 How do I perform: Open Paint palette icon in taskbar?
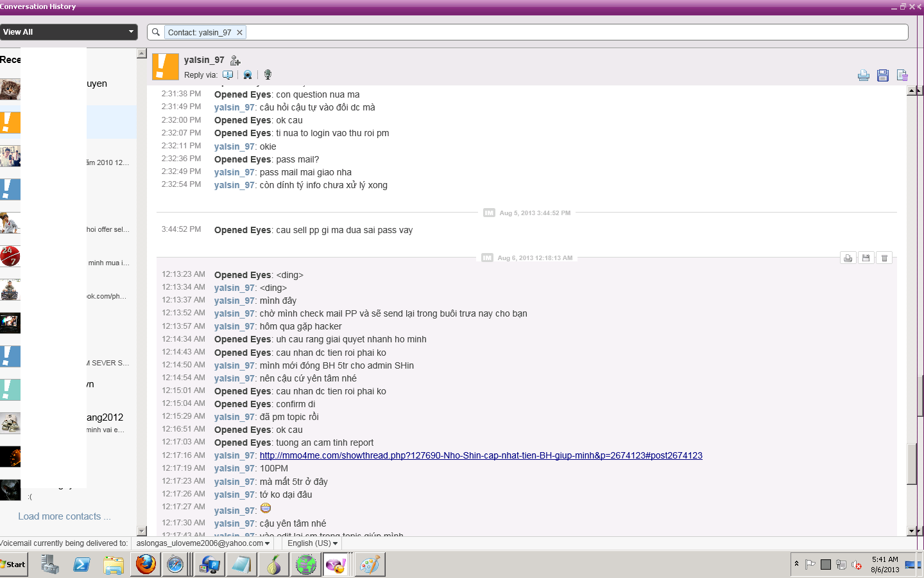[x=369, y=565]
